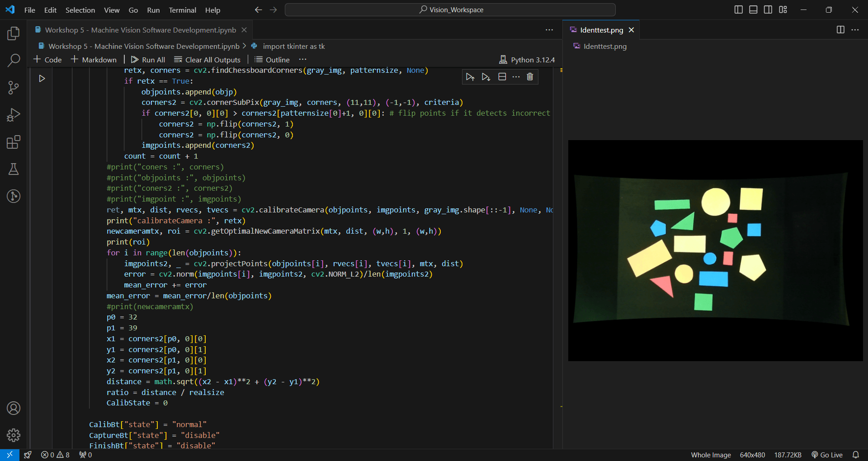Toggle the Secondary Side Bar
The width and height of the screenshot is (868, 461).
pos(768,9)
